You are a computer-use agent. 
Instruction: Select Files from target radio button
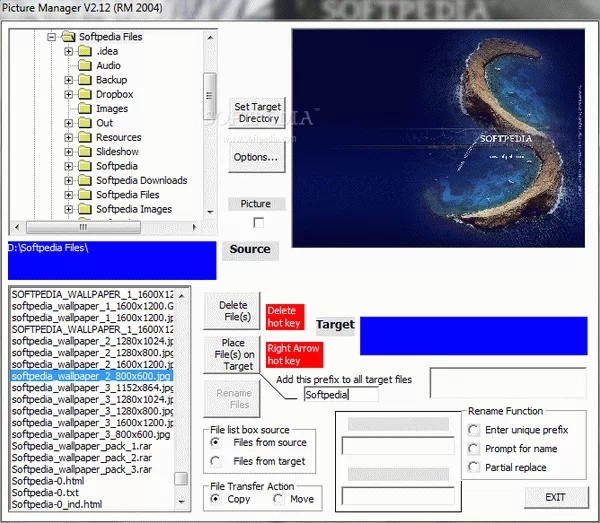tap(215, 461)
